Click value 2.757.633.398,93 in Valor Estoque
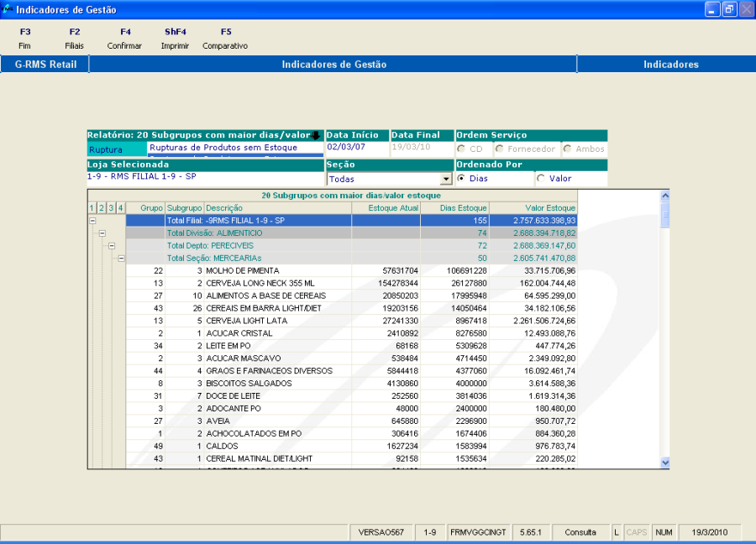This screenshot has height=544, width=756. pos(543,221)
